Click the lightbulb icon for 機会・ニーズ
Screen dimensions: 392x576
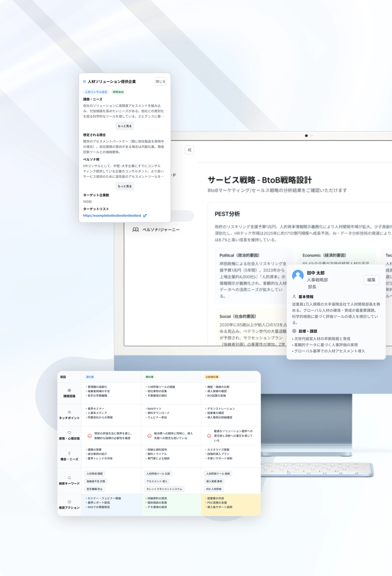tap(69, 453)
